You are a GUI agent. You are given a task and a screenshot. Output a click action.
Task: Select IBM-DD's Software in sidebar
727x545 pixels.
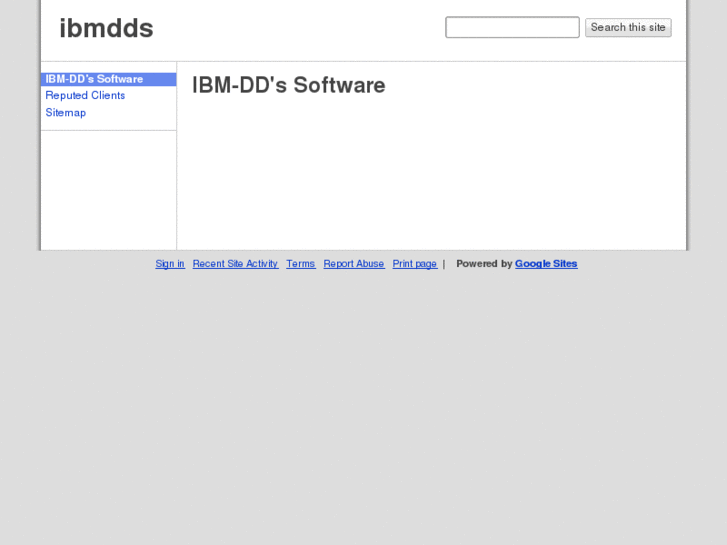(108, 79)
